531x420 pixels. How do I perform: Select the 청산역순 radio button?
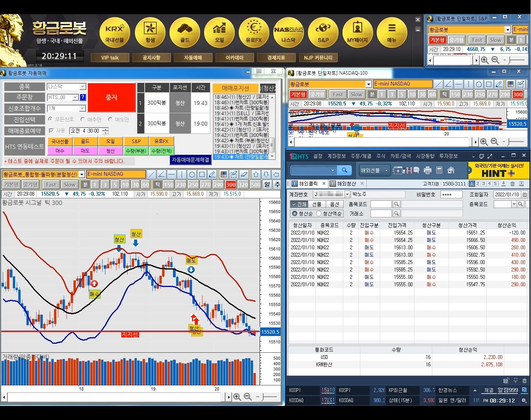click(319, 213)
